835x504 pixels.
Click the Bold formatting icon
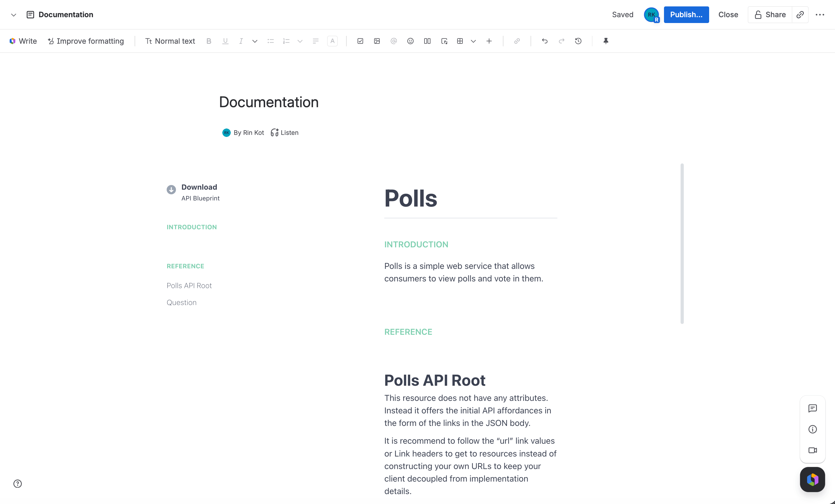coord(209,41)
